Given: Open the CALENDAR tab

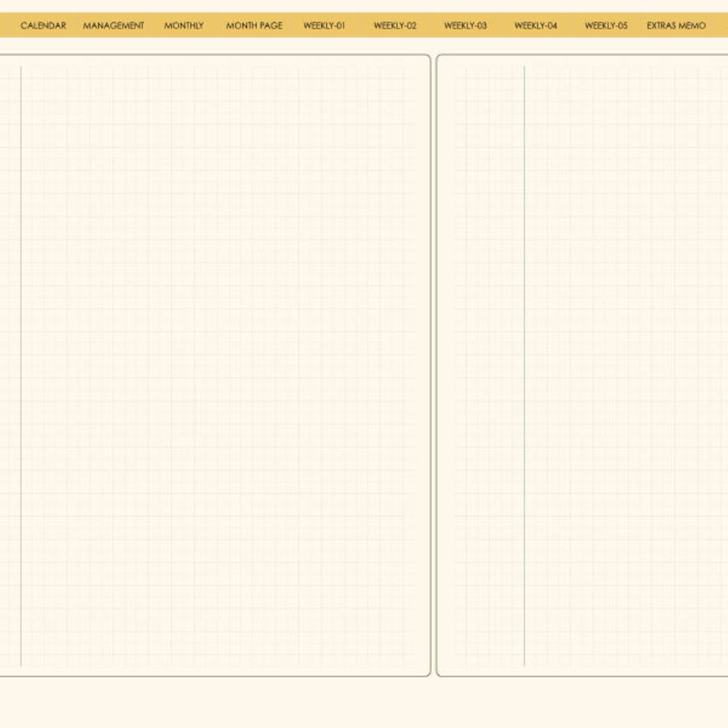Looking at the screenshot, I should [44, 25].
